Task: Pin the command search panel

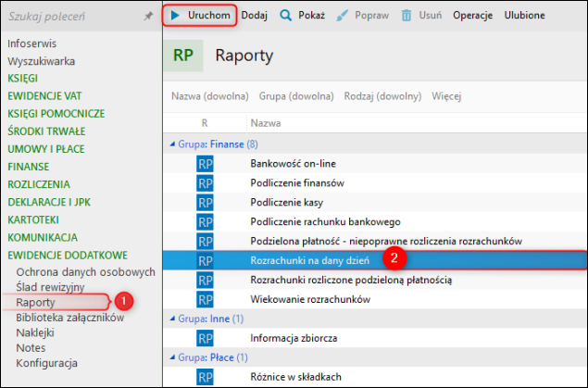Action: pyautogui.click(x=148, y=16)
